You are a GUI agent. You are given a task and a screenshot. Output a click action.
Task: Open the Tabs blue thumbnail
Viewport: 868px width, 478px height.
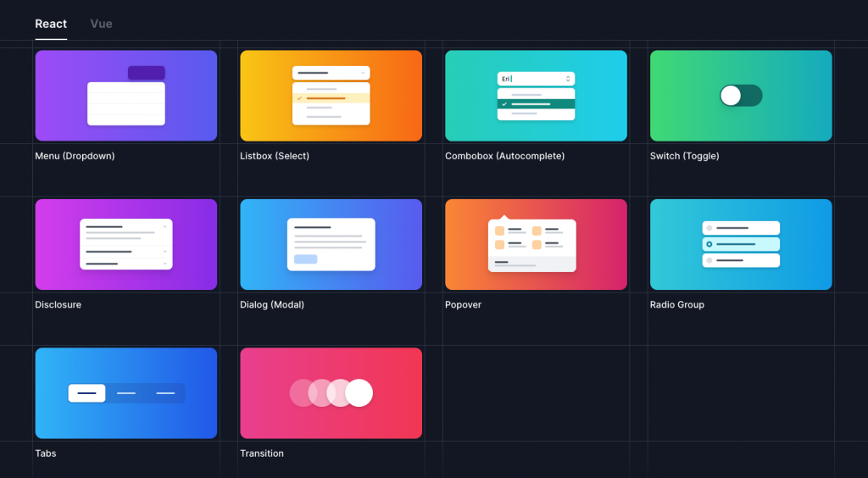coord(126,393)
